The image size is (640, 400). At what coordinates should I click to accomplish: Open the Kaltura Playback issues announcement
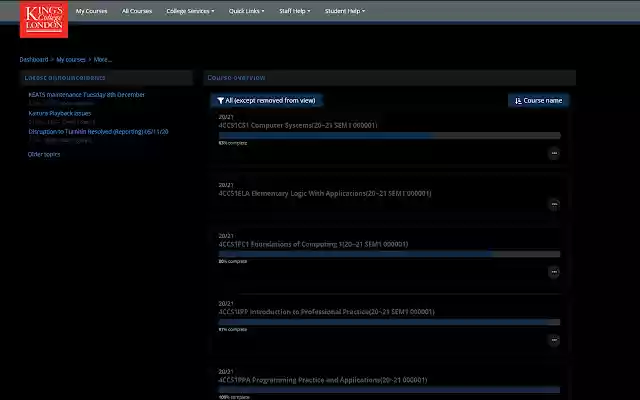pyautogui.click(x=60, y=113)
